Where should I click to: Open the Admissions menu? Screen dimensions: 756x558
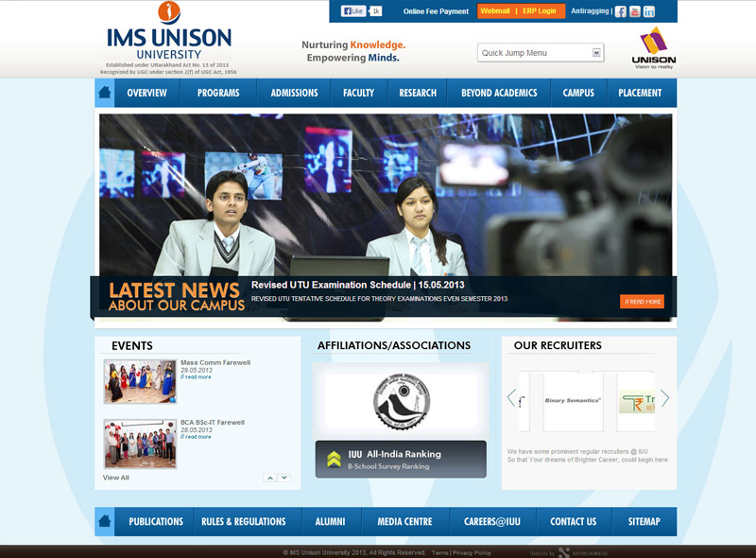[294, 93]
